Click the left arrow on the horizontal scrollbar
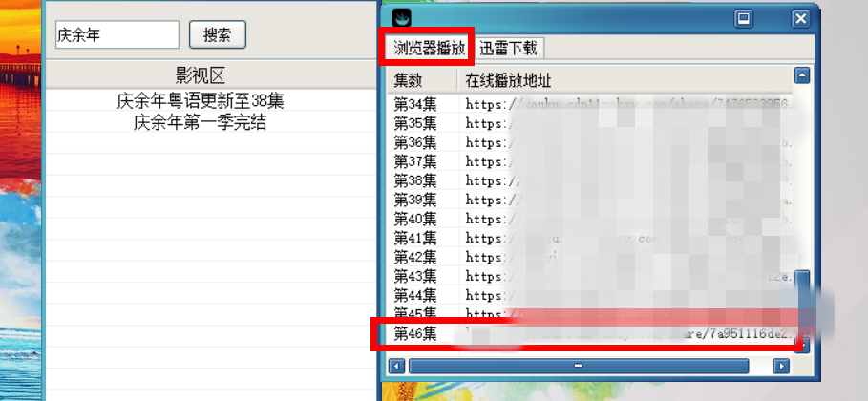The image size is (868, 401). coord(397,366)
